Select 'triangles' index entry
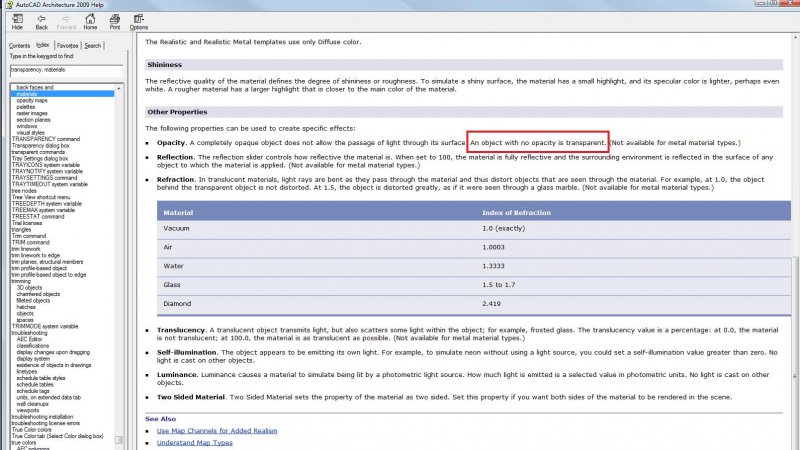This screenshot has height=450, width=800. pyautogui.click(x=21, y=230)
